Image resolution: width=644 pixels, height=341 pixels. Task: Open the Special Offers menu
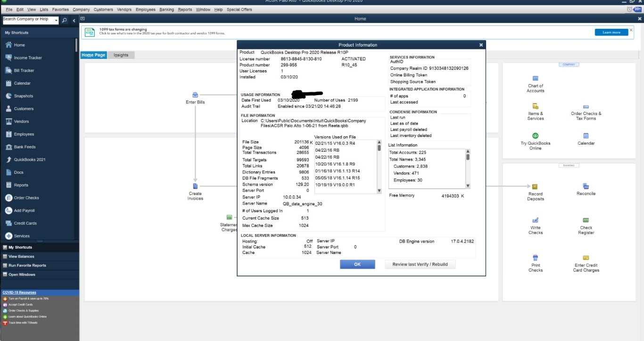[x=239, y=9]
